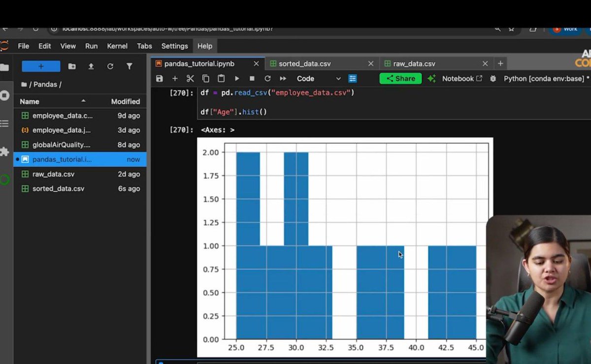The height and width of the screenshot is (364, 591).
Task: Click the blue cell toolbar settings icon
Action: point(353,79)
